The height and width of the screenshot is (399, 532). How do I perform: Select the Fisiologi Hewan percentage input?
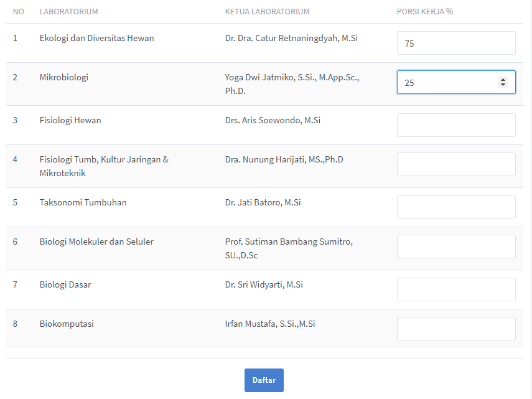tap(455, 125)
